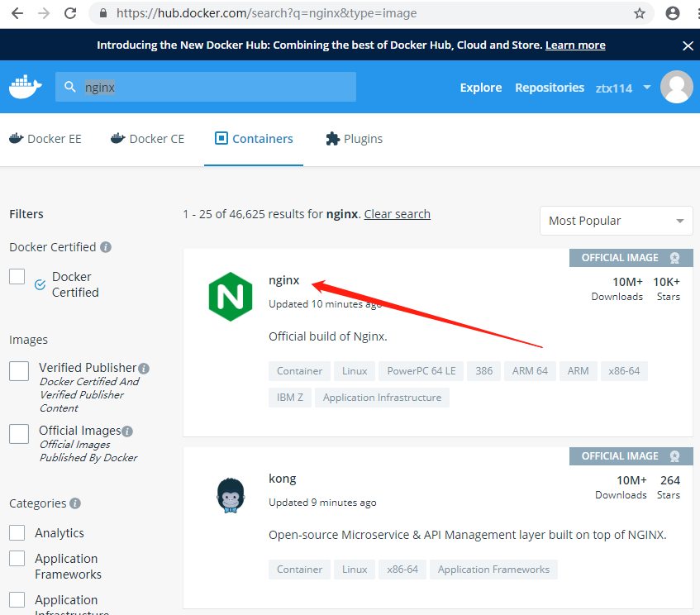Open the Plugins tab

[x=354, y=139]
